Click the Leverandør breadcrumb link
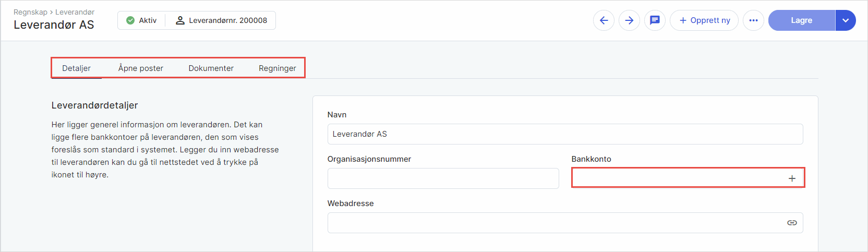The width and height of the screenshot is (868, 252). pos(75,12)
